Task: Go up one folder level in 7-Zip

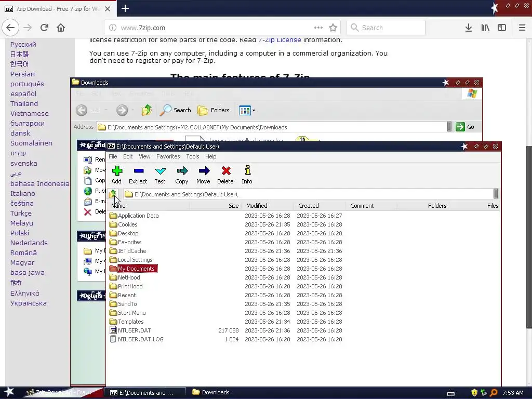Action: pyautogui.click(x=113, y=194)
